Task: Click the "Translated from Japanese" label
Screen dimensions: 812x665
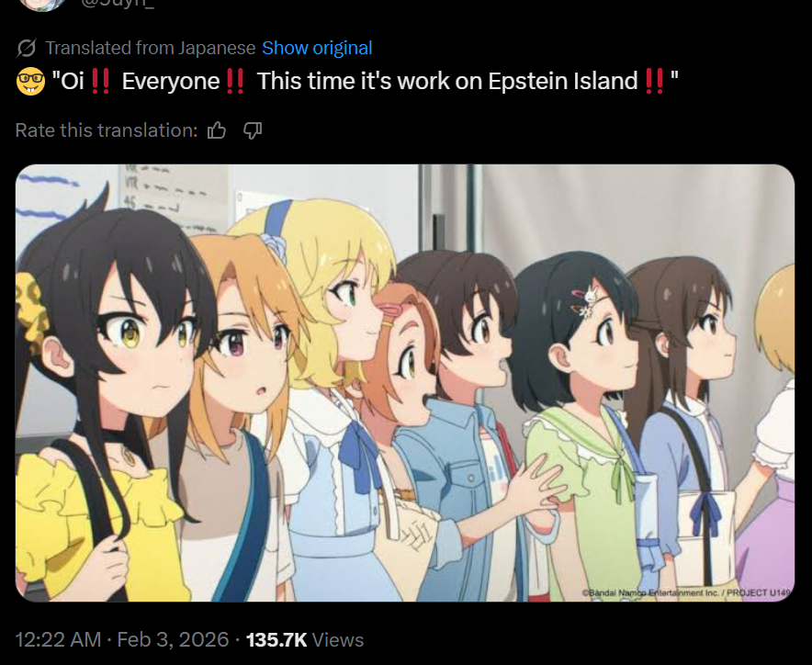Action: pyautogui.click(x=150, y=48)
